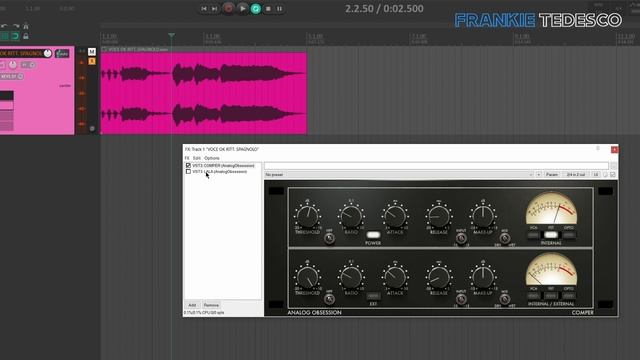Check the VST3 LALA enable checkbox
640x360 pixels.
click(x=188, y=172)
